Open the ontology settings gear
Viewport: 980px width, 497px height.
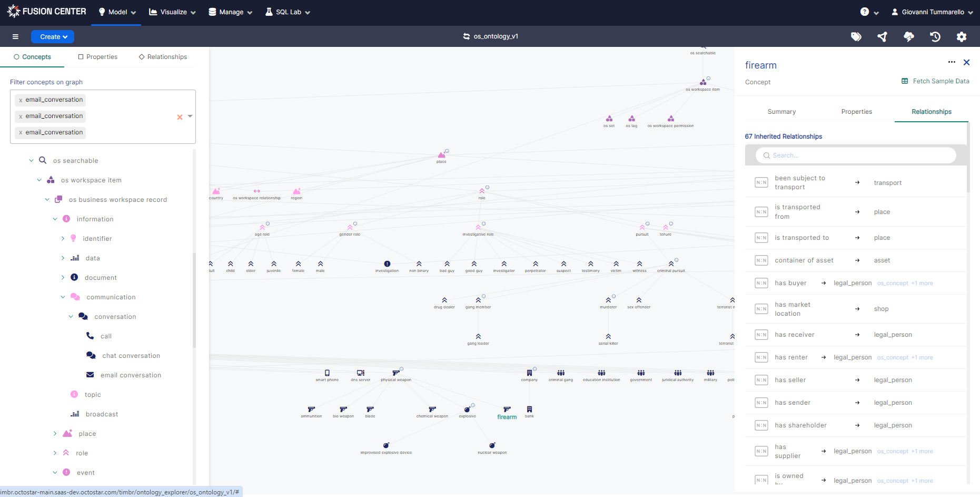[x=962, y=36]
